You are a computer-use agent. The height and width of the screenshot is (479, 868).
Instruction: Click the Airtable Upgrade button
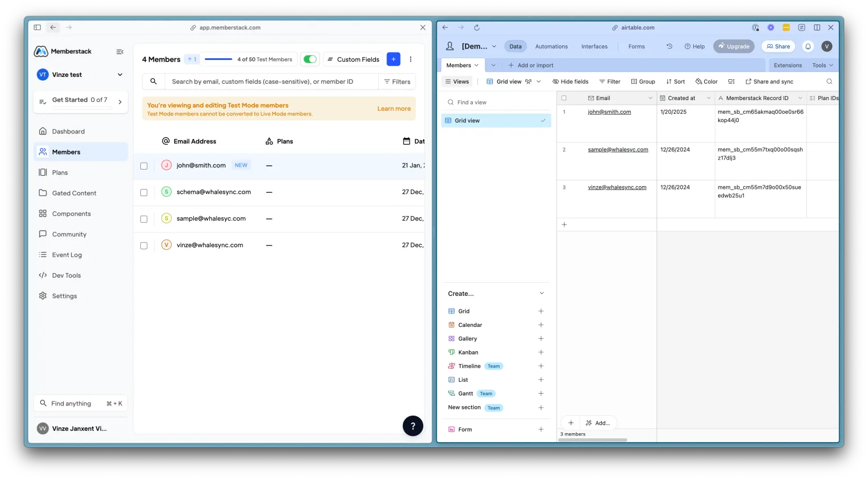tap(734, 46)
